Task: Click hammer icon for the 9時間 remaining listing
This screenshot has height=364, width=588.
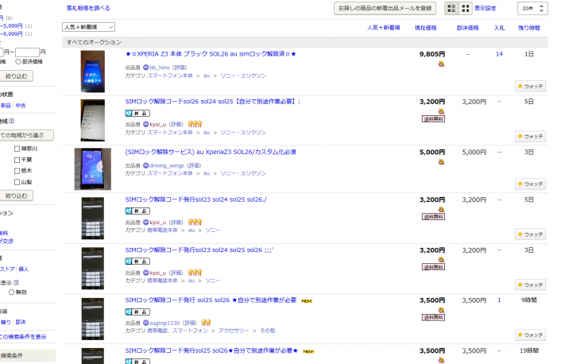Action: tap(441, 310)
